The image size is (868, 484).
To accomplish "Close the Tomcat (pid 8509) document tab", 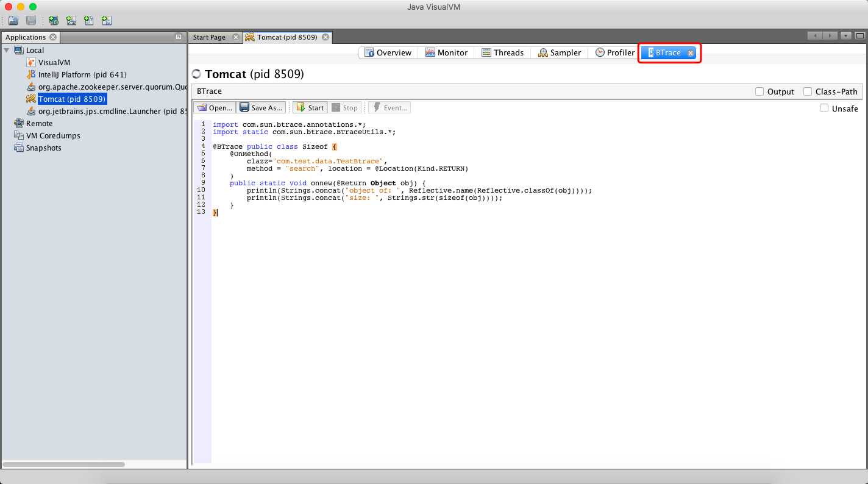I will [x=325, y=37].
